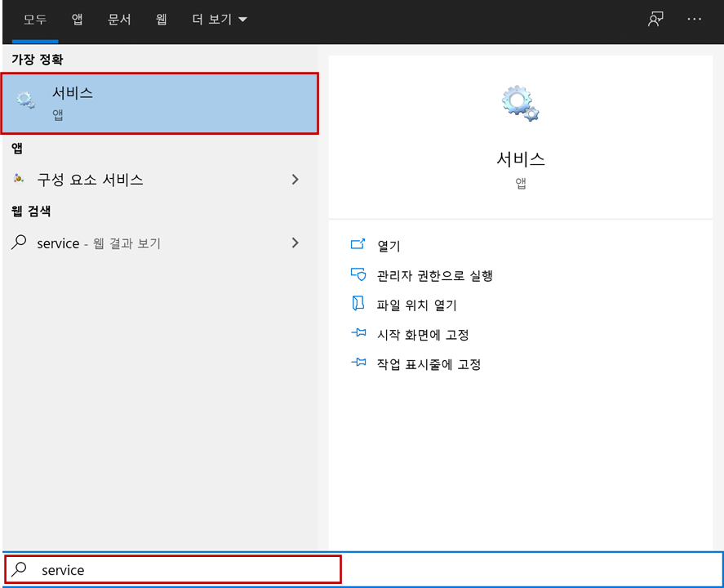Open the feedback person icon
The width and height of the screenshot is (724, 588).
(x=655, y=19)
